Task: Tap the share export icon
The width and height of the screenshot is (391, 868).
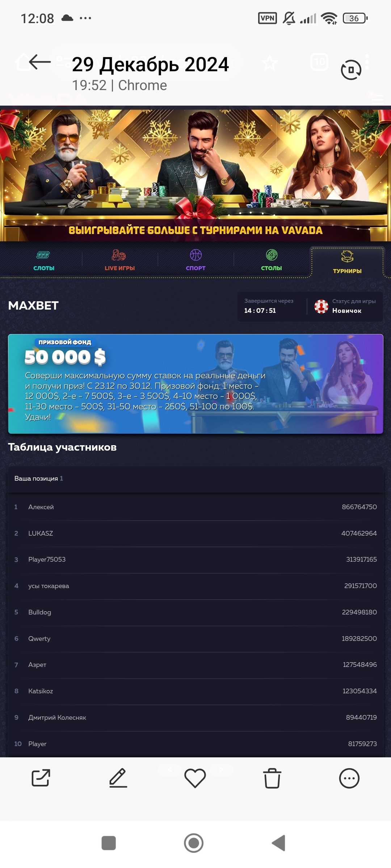Action: (41, 778)
